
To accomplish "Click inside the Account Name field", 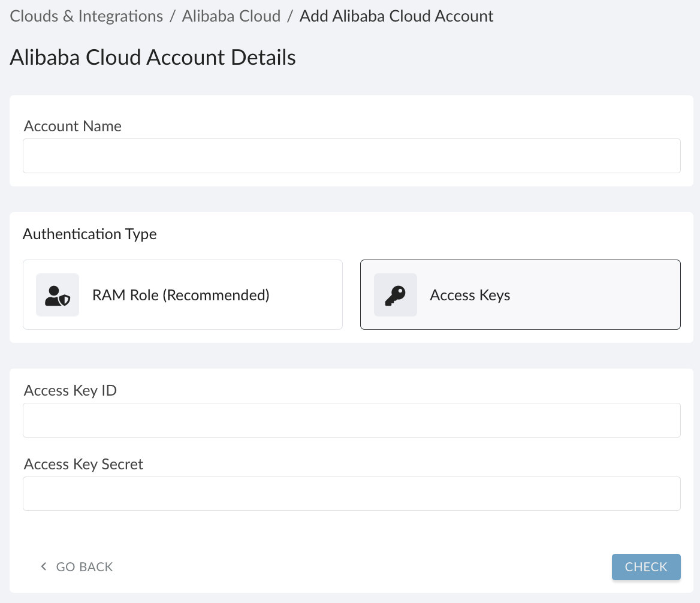I will 351,155.
